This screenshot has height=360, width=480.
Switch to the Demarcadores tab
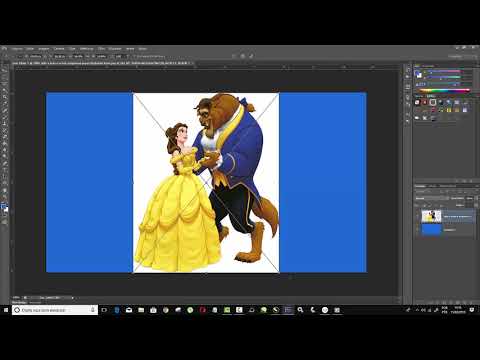click(448, 186)
